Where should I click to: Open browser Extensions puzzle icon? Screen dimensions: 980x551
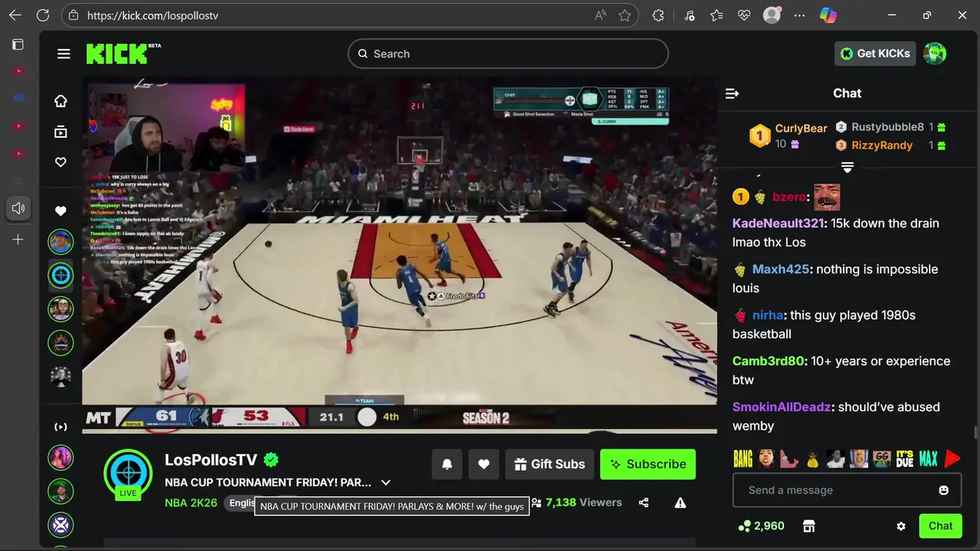658,15
